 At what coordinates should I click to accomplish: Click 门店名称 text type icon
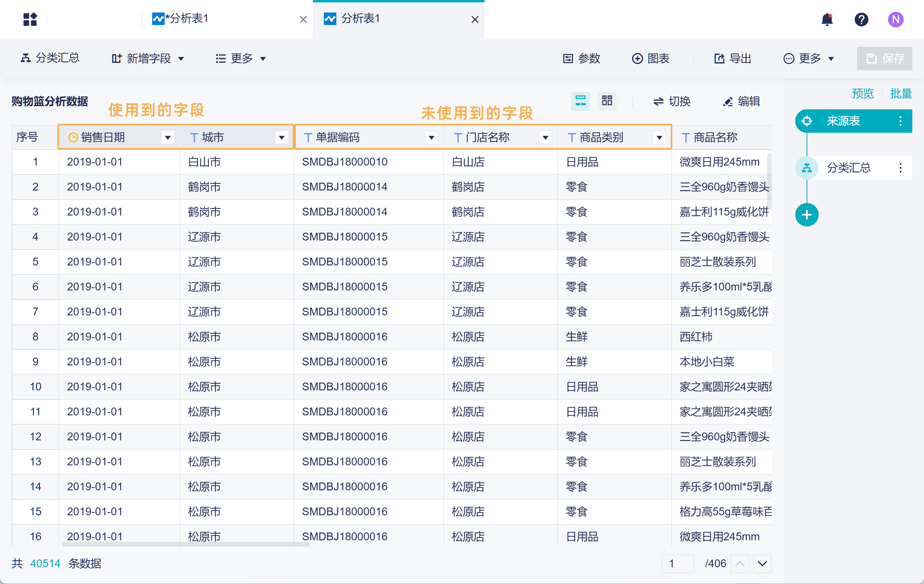[458, 137]
